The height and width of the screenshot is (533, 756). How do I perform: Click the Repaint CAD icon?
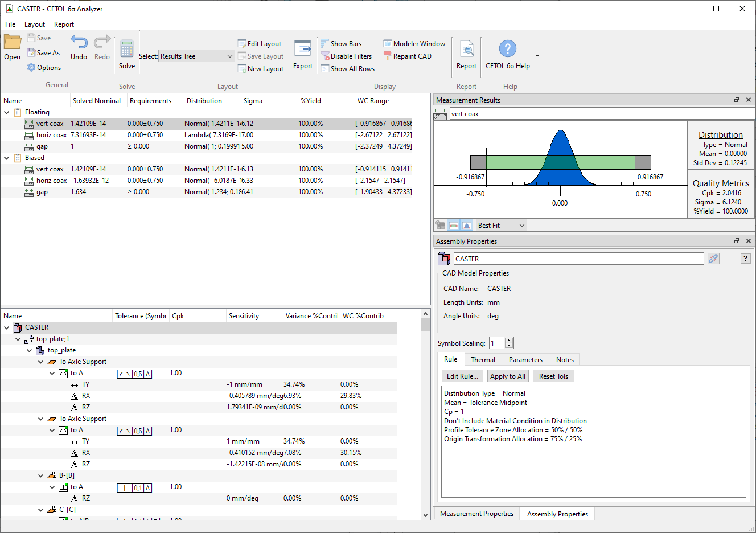click(388, 56)
